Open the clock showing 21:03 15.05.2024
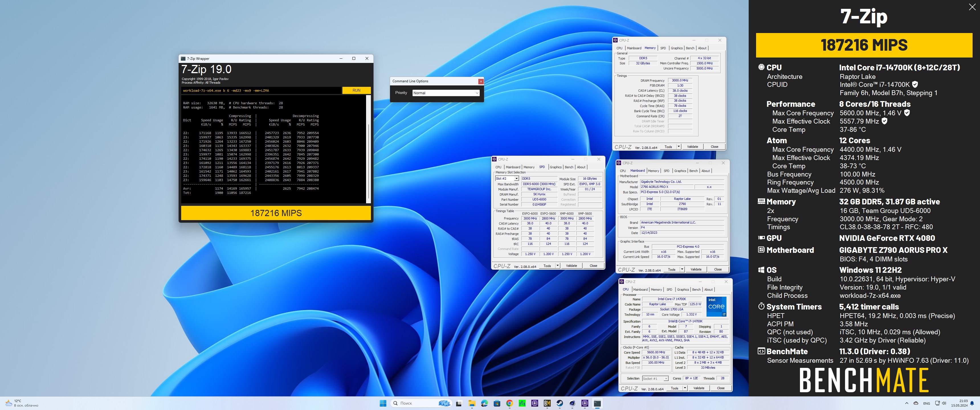 959,403
